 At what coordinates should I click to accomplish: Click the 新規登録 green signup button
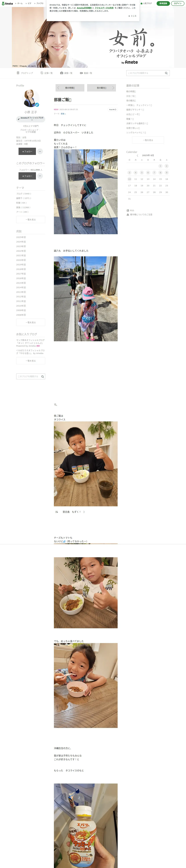tap(163, 3)
